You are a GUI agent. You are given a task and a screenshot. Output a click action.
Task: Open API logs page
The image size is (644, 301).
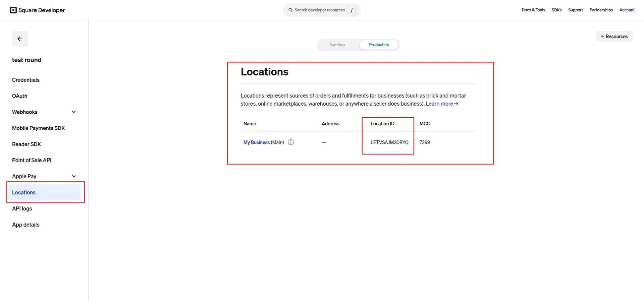click(22, 208)
